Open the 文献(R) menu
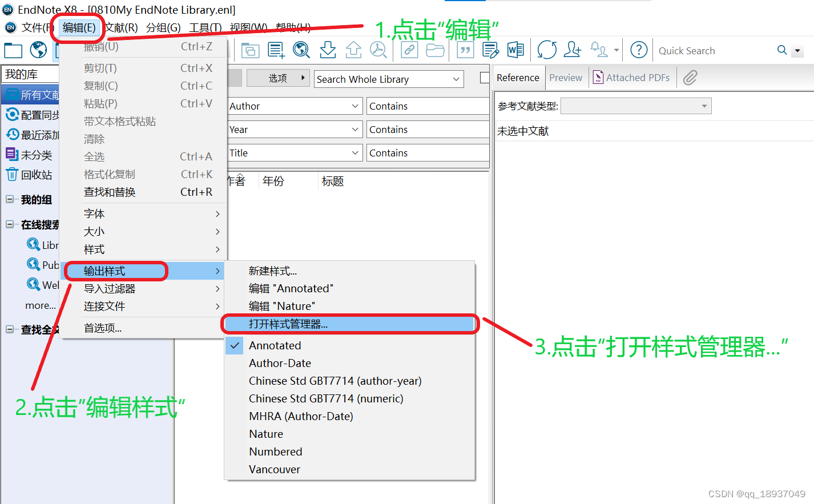 pos(122,27)
